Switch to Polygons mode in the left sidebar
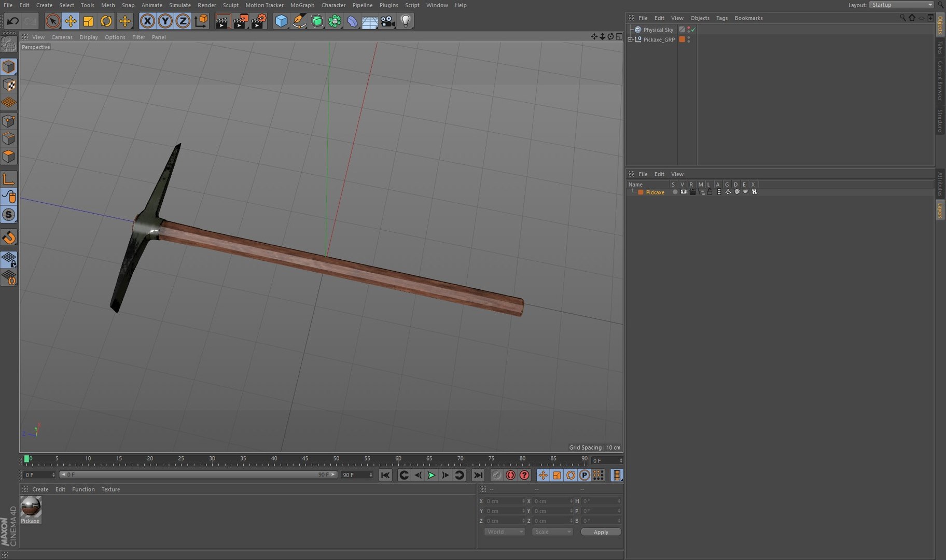Viewport: 946px width, 560px height. [9, 157]
